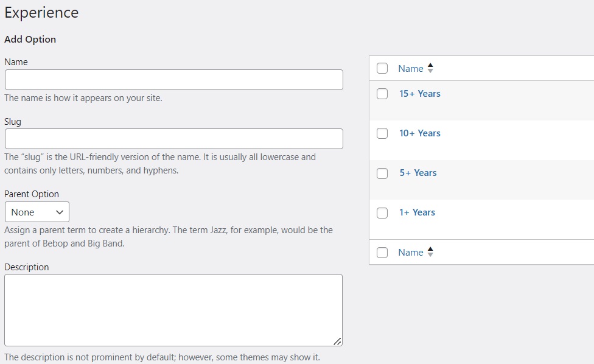Sort terms ascending using the Name up arrow

pyautogui.click(x=430, y=65)
